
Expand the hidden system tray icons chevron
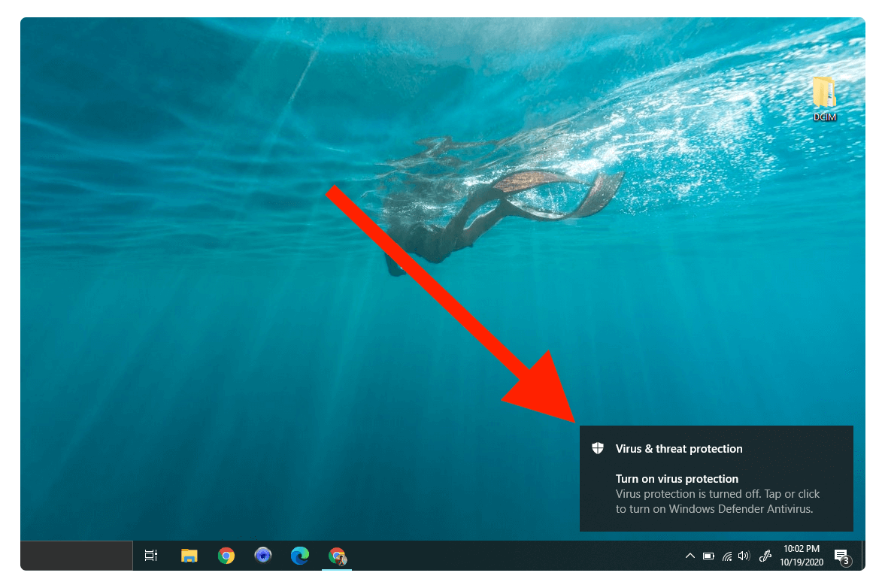coord(690,556)
